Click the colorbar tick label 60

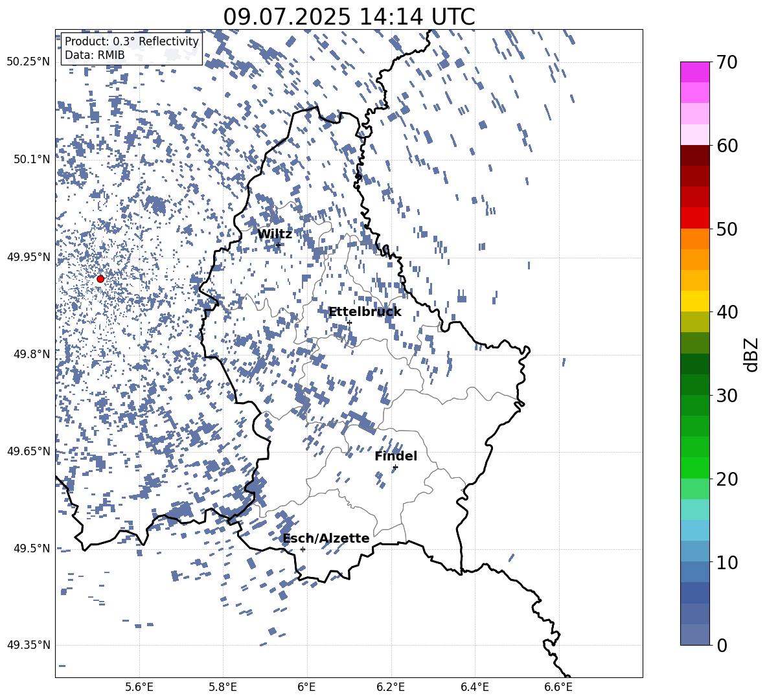[x=727, y=146]
